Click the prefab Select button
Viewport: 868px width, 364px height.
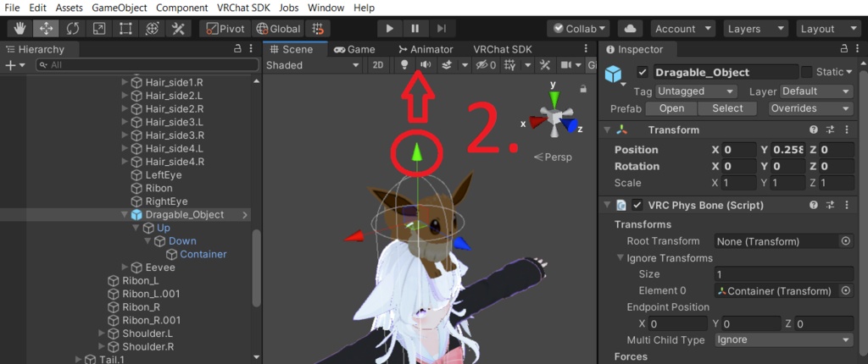click(x=727, y=108)
